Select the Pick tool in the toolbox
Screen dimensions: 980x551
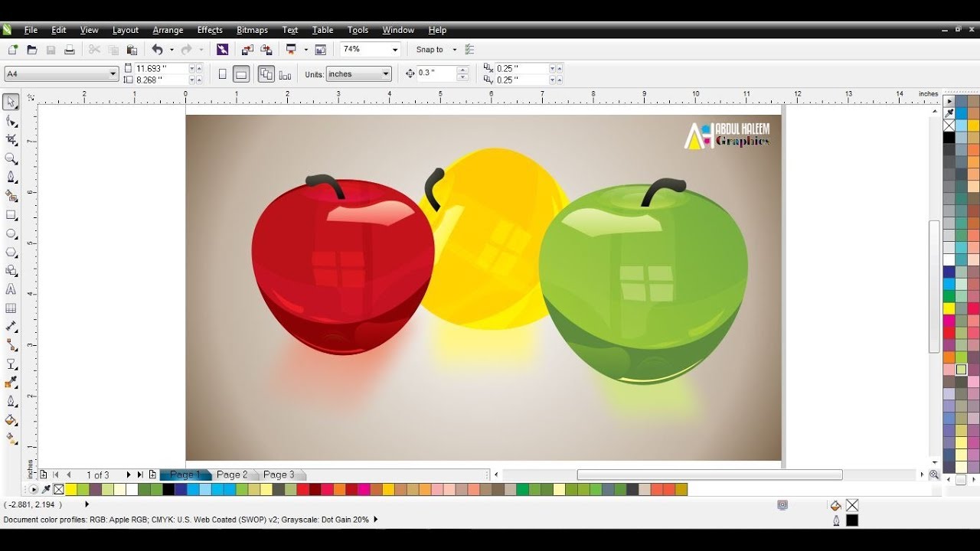[x=11, y=102]
